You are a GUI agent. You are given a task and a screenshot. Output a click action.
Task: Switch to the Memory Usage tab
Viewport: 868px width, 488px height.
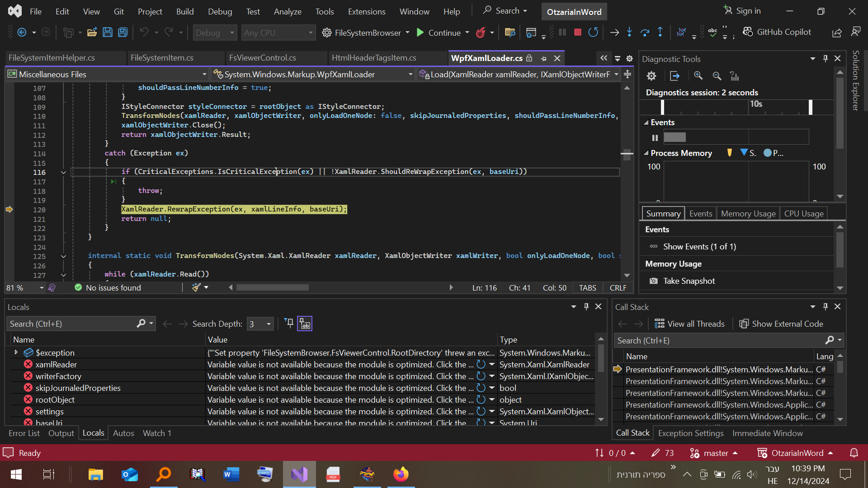coord(748,213)
